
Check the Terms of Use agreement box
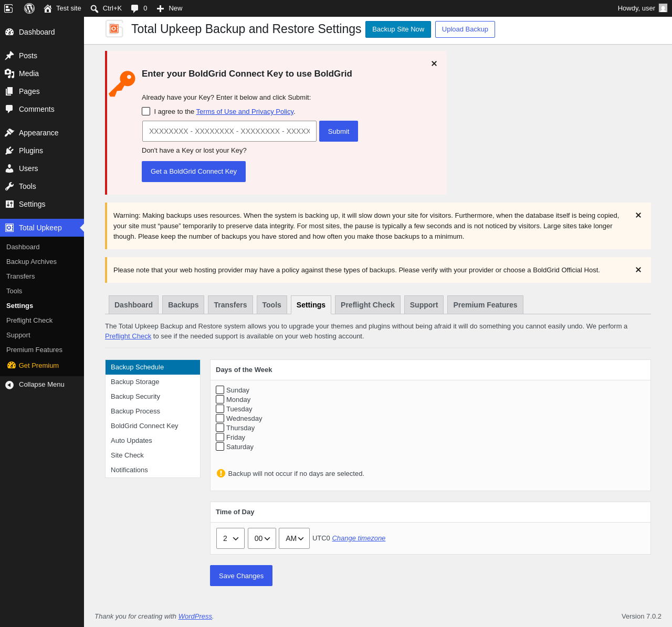146,111
